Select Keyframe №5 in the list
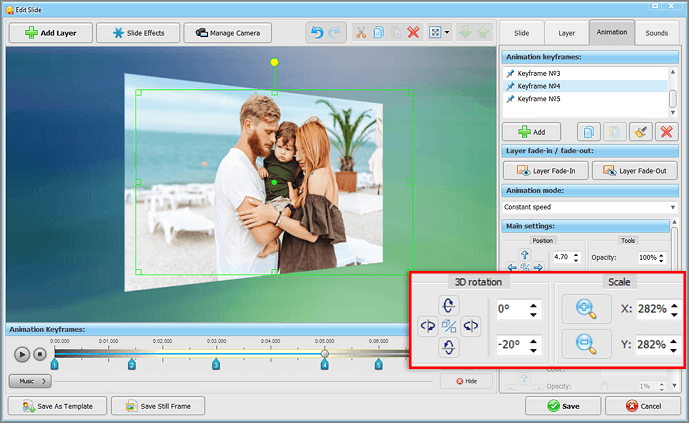This screenshot has width=689, height=423. click(x=585, y=99)
